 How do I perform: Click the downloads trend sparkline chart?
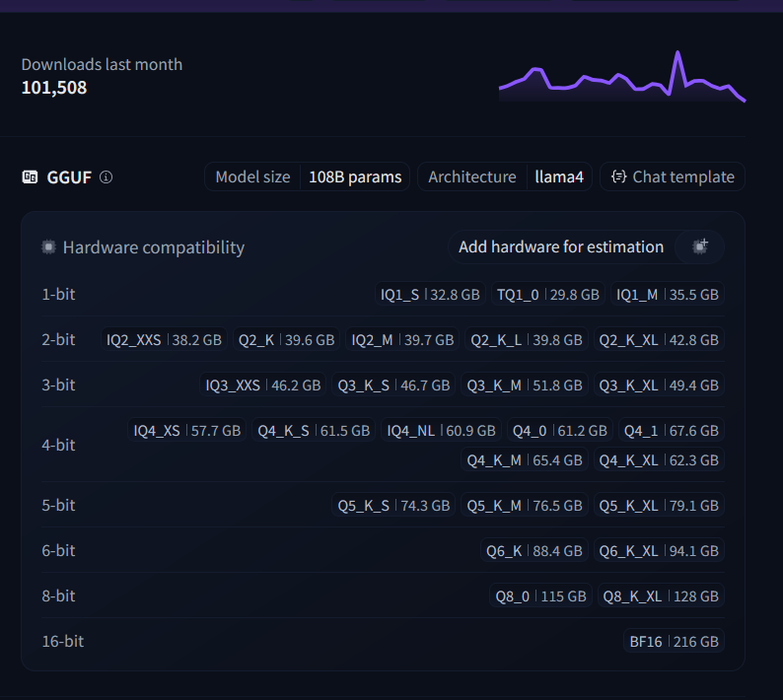pyautogui.click(x=622, y=76)
